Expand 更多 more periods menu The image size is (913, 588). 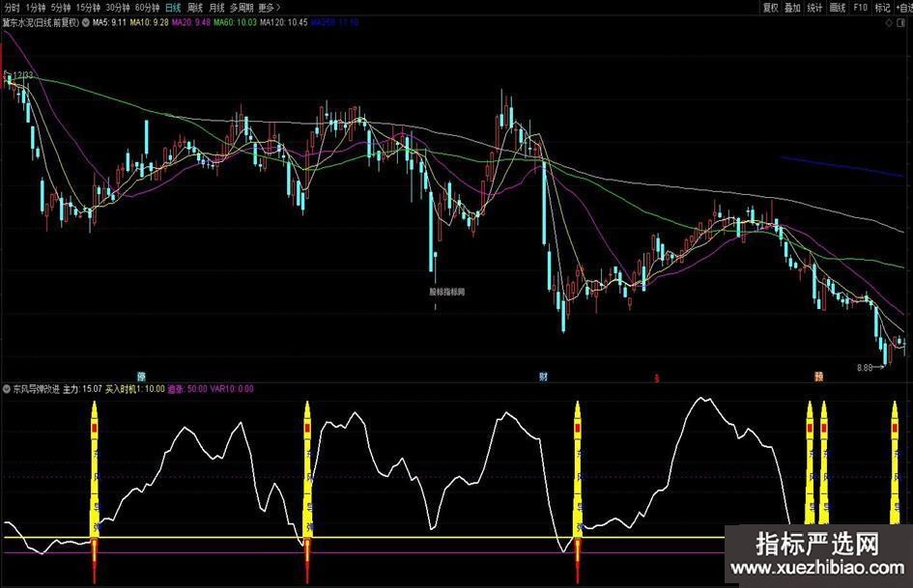click(269, 8)
